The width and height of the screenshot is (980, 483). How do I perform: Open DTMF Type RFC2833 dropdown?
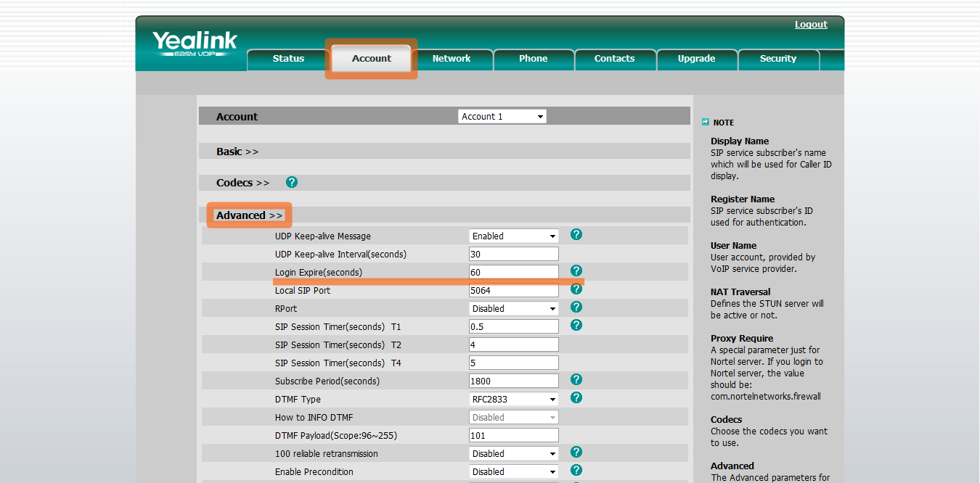point(514,400)
